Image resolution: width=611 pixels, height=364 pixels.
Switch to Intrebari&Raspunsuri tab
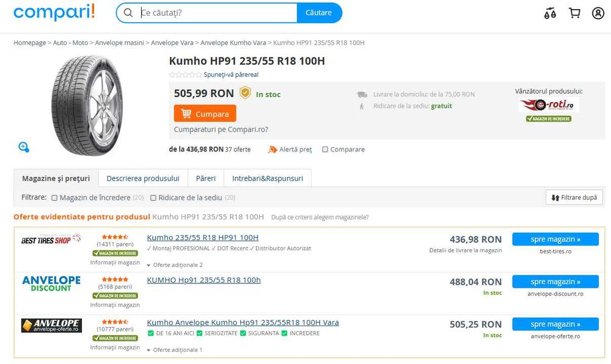point(268,178)
